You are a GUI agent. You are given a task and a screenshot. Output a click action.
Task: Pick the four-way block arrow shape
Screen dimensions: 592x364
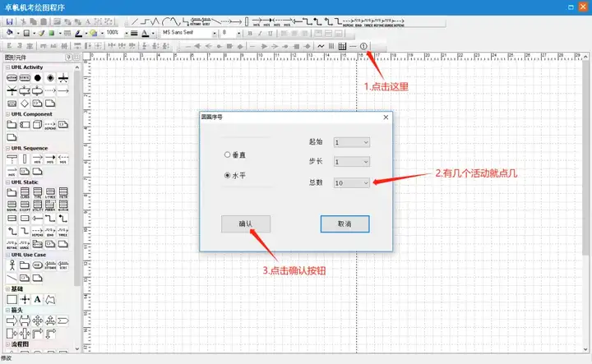pos(37,321)
